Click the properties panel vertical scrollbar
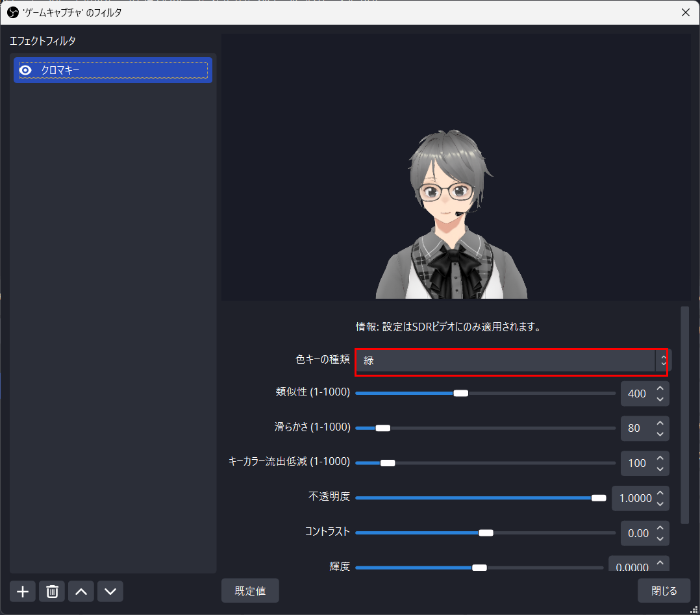The height and width of the screenshot is (615, 700). coord(684,415)
